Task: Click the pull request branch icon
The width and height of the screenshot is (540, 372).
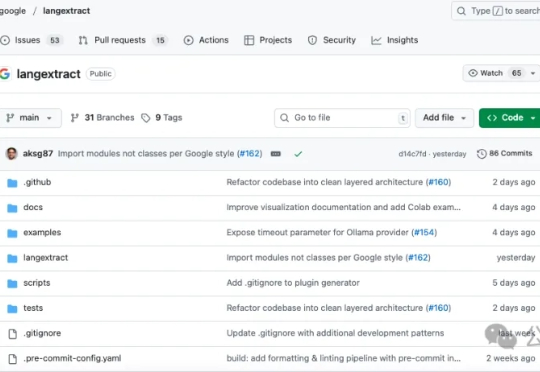Action: [x=83, y=40]
